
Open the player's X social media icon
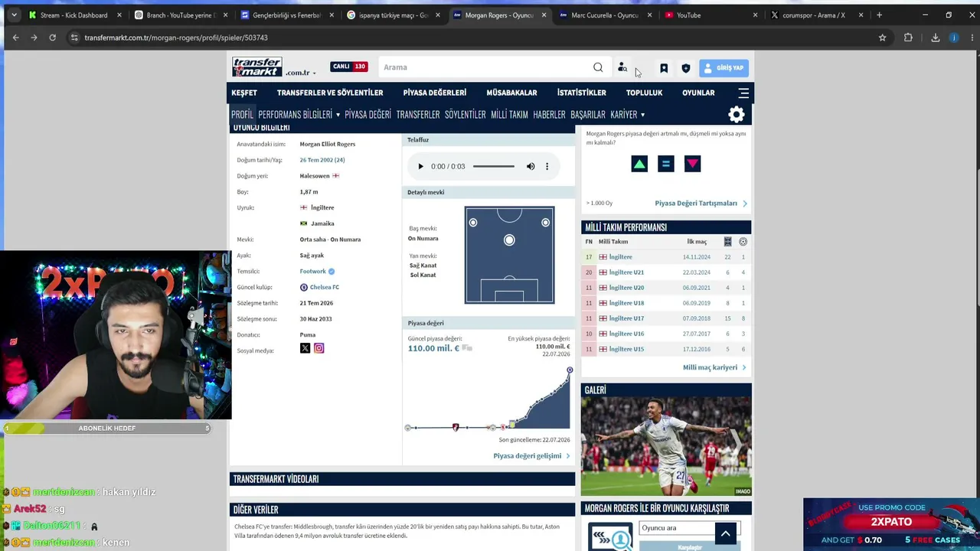(305, 348)
